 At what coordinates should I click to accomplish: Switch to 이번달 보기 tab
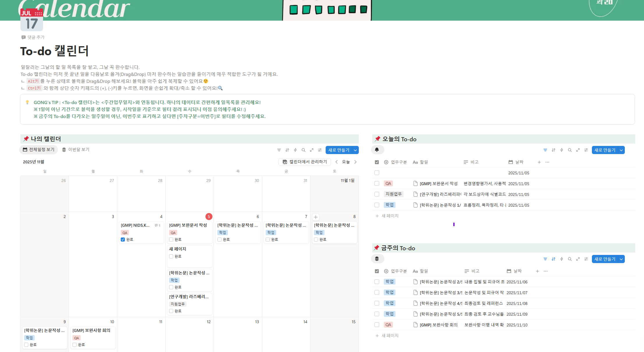(x=76, y=149)
